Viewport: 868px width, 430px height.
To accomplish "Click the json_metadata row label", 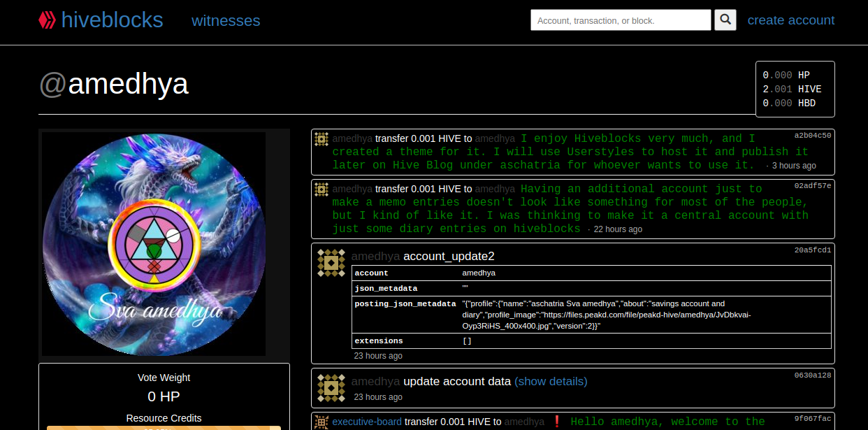I will (386, 288).
